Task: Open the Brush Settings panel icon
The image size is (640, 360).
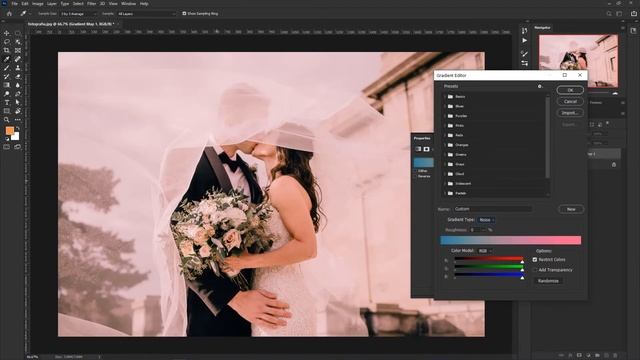Action: click(524, 53)
